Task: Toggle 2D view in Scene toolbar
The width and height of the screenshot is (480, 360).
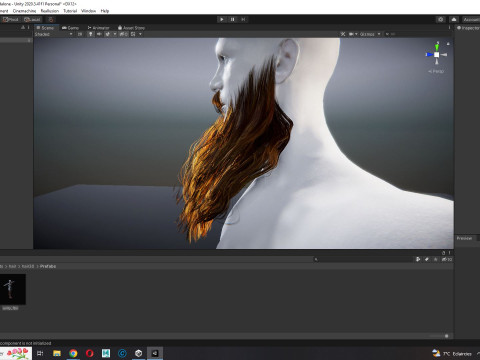Action: coord(80,34)
